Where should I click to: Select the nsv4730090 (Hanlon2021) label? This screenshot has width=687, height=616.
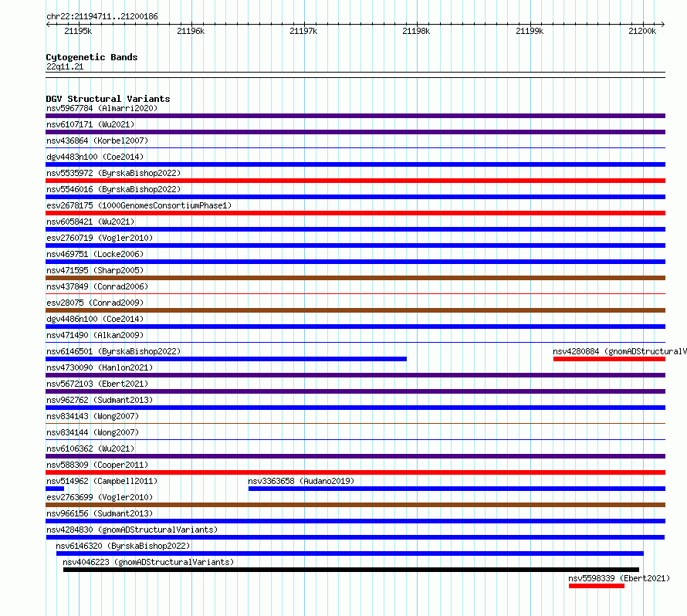pos(100,367)
